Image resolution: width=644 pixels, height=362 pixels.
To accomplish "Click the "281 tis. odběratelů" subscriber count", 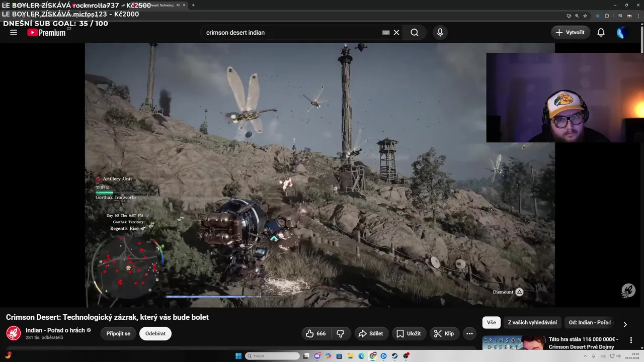I will coord(44,337).
